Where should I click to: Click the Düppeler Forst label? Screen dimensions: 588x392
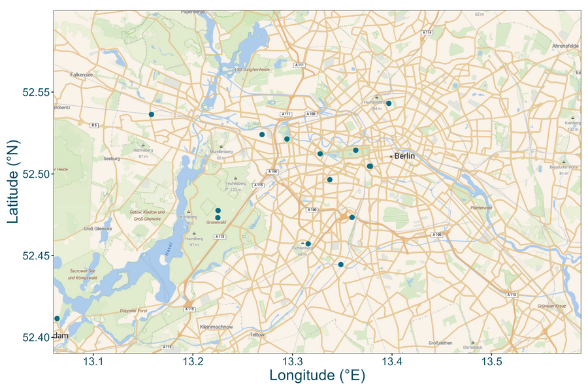pos(133,311)
